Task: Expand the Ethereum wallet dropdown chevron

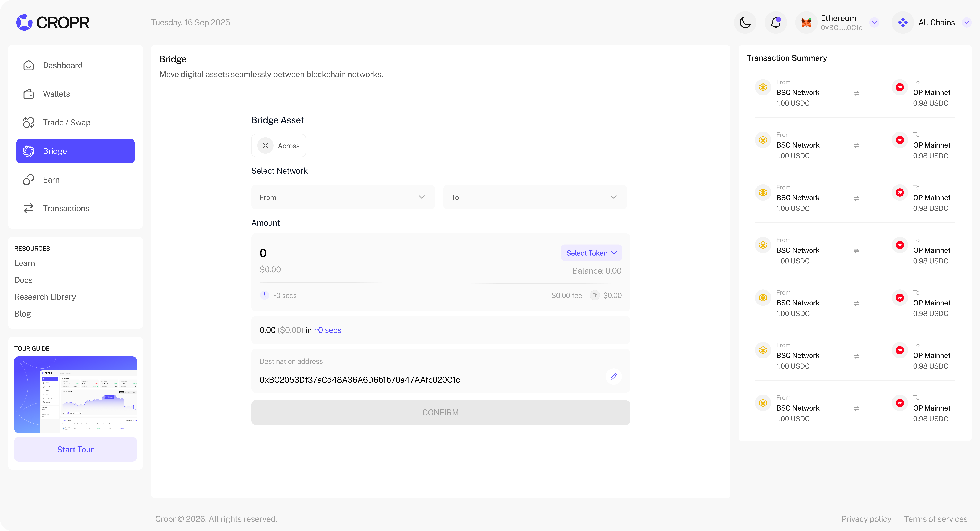Action: click(874, 22)
